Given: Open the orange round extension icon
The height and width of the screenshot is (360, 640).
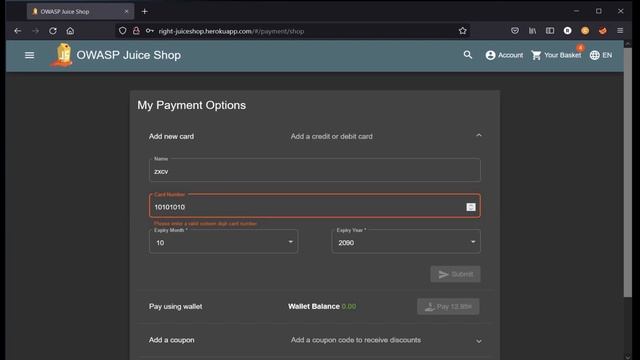Looking at the screenshot, I should (585, 31).
